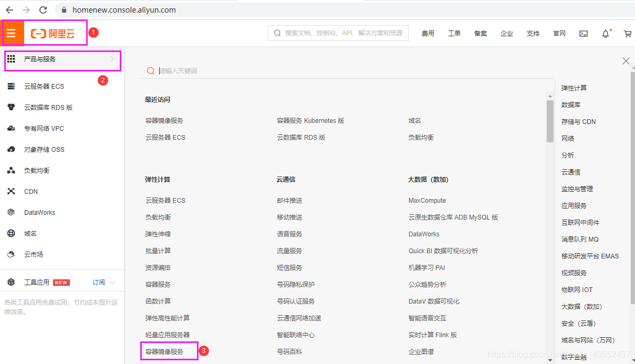Jump to 物联网 IOT category

pos(577,290)
